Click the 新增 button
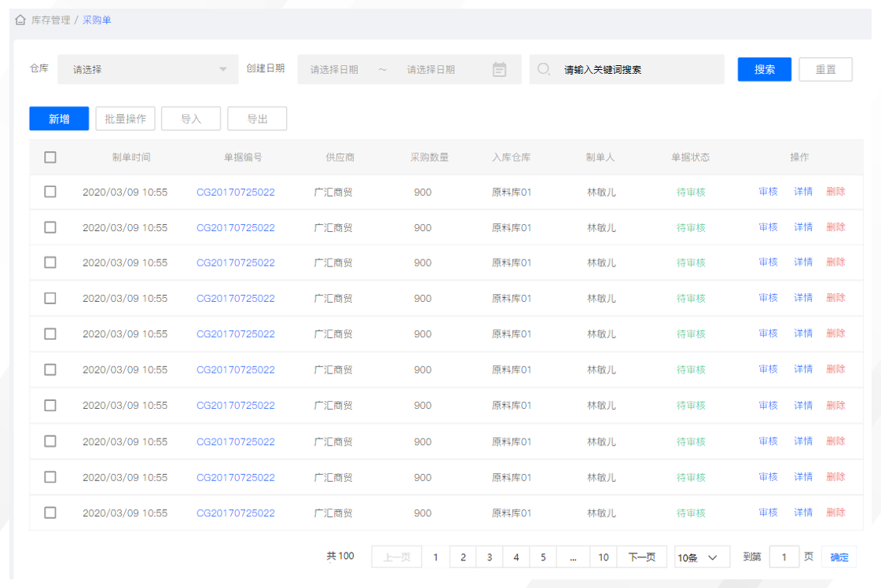 click(59, 119)
